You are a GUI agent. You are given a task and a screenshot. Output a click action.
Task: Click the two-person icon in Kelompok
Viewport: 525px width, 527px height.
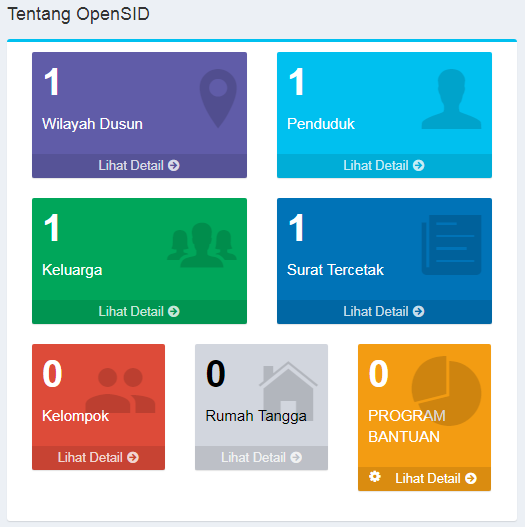[x=120, y=390]
